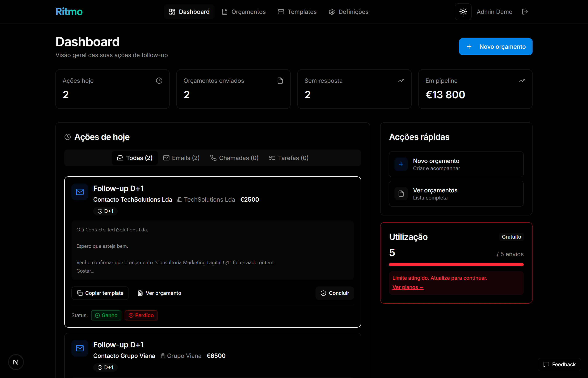Click the document icon beside Ver orçamentos
Image resolution: width=588 pixels, height=378 pixels.
(401, 194)
